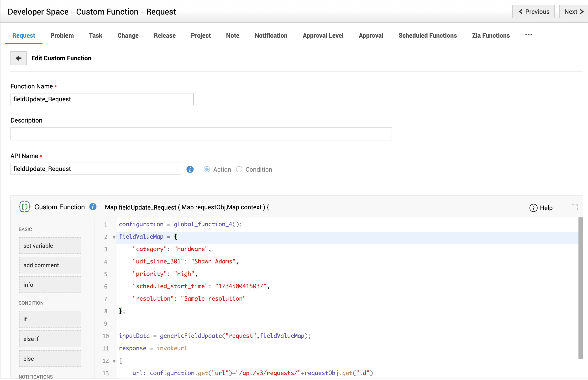Viewport: 588px width, 380px height.
Task: Click into the Description input field
Action: 201,134
